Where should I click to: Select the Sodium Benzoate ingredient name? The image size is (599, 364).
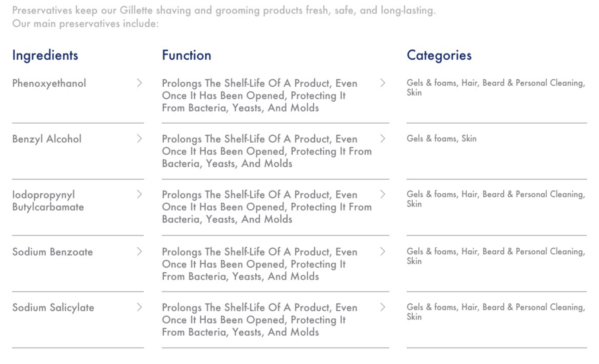52,252
